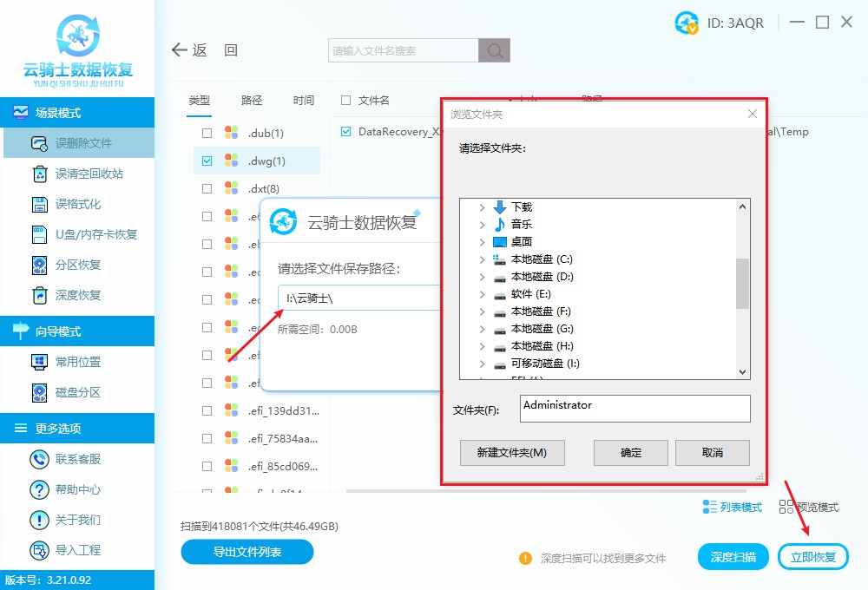Uncheck the .dwg(1) file type checkbox
Viewport: 868px width, 590px height.
tap(207, 161)
